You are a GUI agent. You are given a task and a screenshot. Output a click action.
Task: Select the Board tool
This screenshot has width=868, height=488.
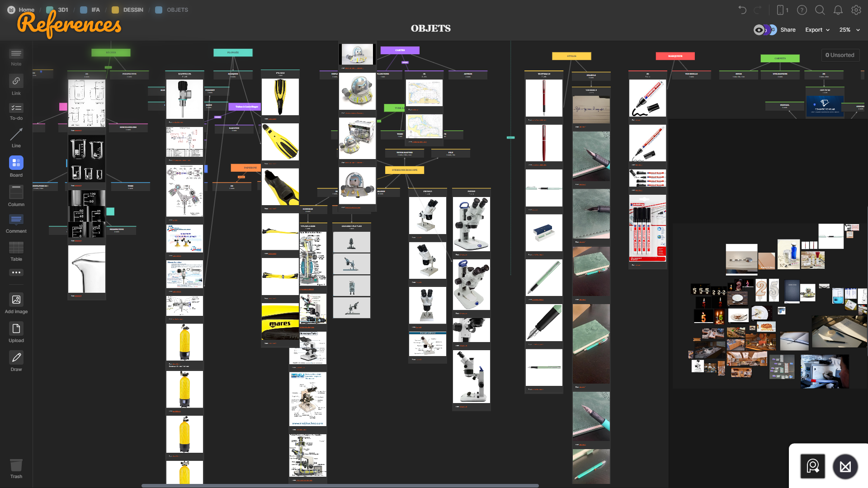(x=16, y=163)
